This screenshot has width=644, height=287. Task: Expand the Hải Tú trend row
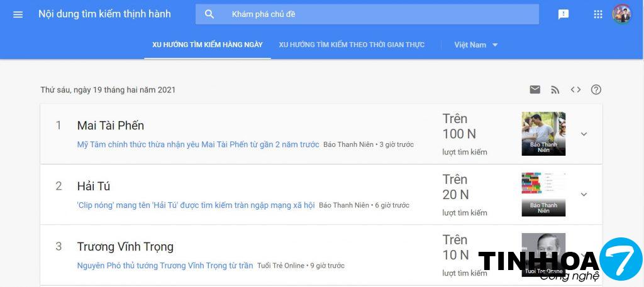pyautogui.click(x=584, y=194)
